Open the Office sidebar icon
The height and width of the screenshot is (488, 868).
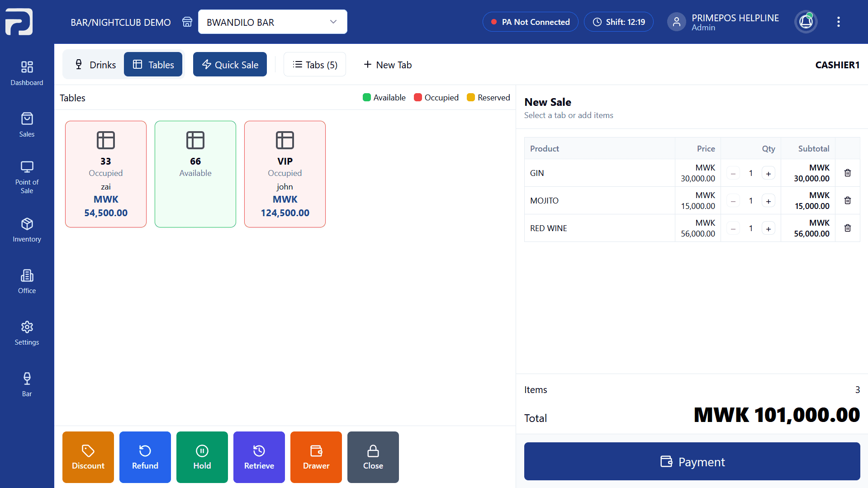(27, 281)
